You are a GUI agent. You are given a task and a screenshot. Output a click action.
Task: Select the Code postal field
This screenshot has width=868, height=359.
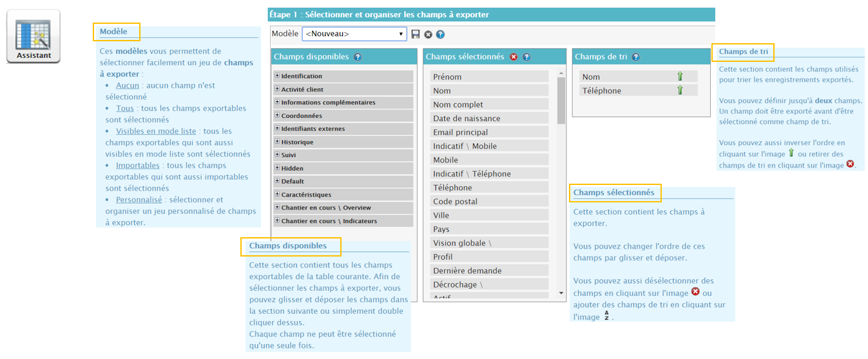click(x=455, y=202)
